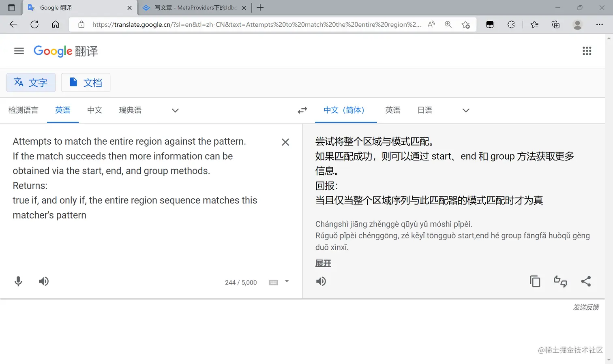Image resolution: width=613 pixels, height=364 pixels.
Task: Open a new browser tab
Action: point(260,8)
